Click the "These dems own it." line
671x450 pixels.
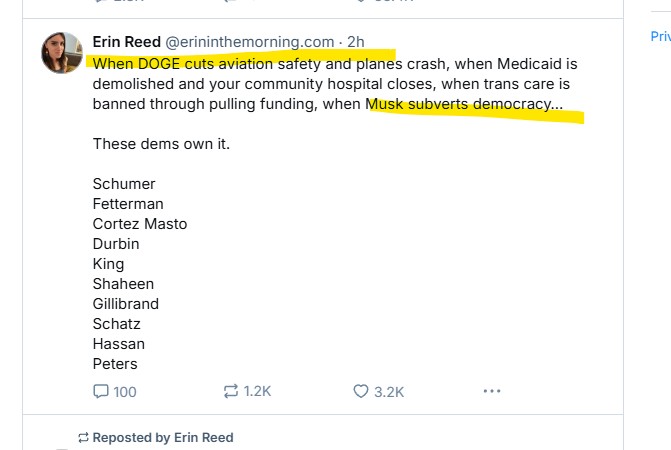[x=161, y=144]
